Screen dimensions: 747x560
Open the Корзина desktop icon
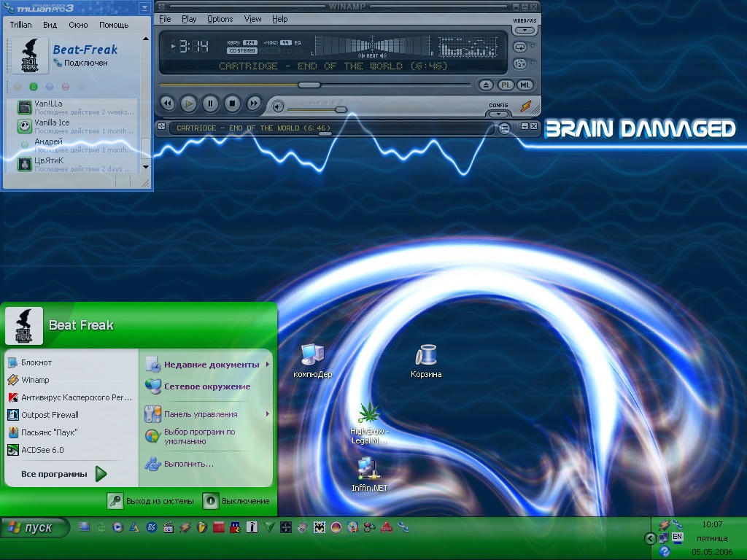[426, 361]
